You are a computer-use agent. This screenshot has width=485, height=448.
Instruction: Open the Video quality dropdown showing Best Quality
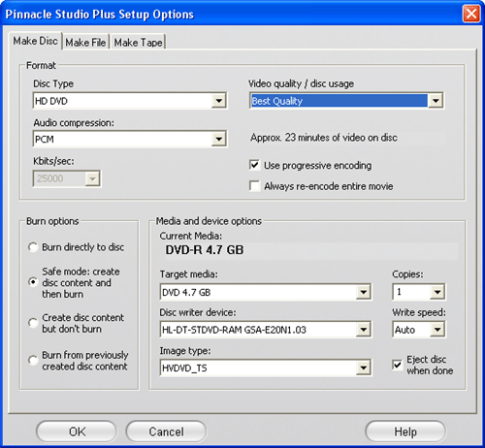point(346,101)
